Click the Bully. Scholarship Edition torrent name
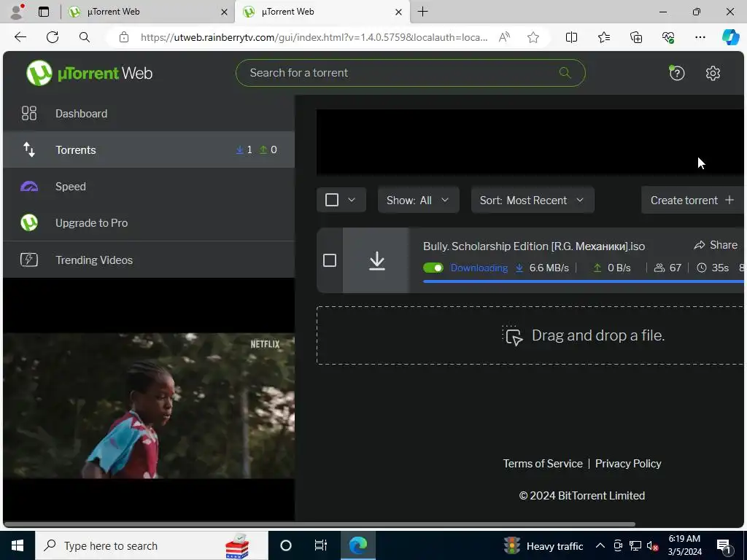 [533, 246]
